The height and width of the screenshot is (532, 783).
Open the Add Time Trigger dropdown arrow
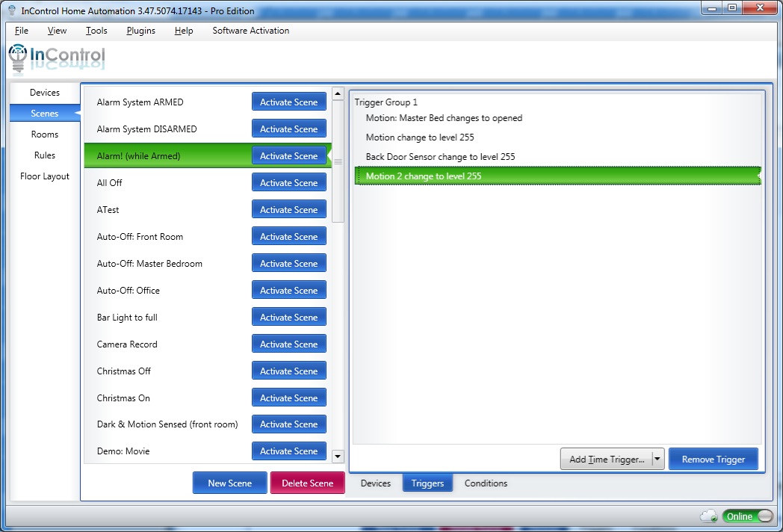657,460
